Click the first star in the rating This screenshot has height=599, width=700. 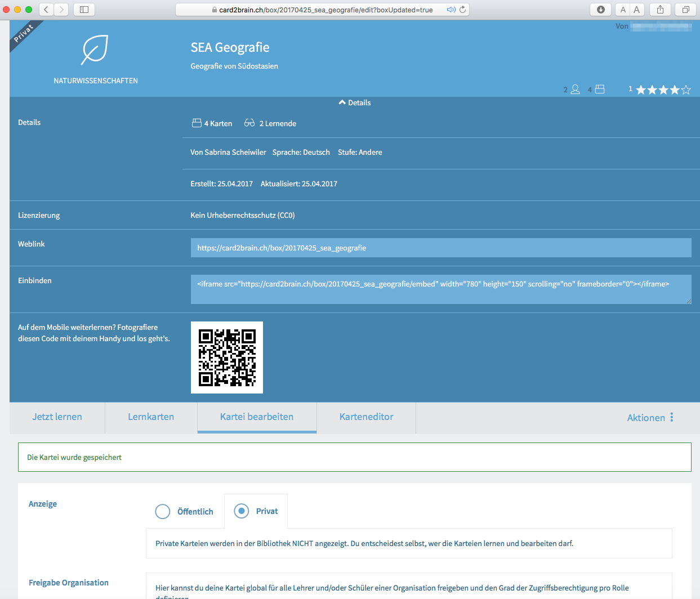tap(641, 90)
